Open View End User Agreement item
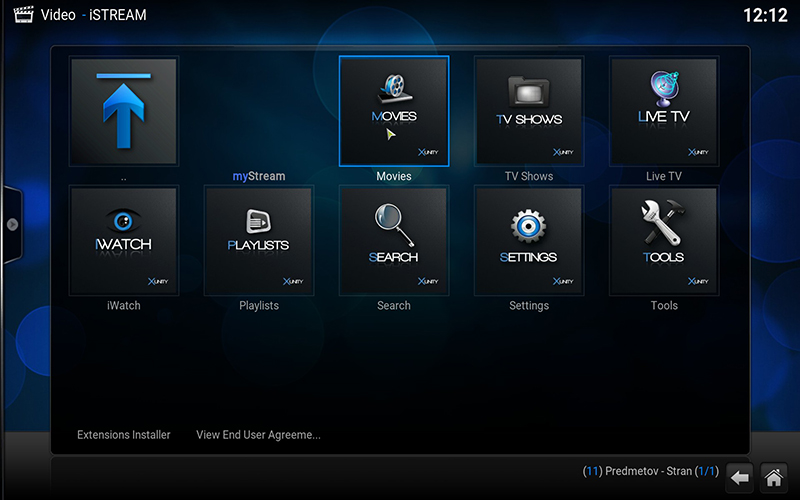The width and height of the screenshot is (800, 500). coord(258,435)
